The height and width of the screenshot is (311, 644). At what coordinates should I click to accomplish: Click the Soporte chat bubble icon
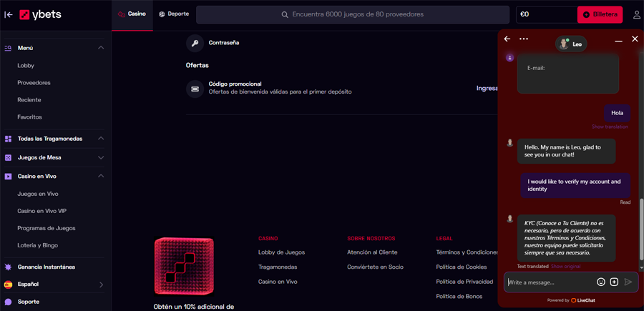[x=8, y=302]
